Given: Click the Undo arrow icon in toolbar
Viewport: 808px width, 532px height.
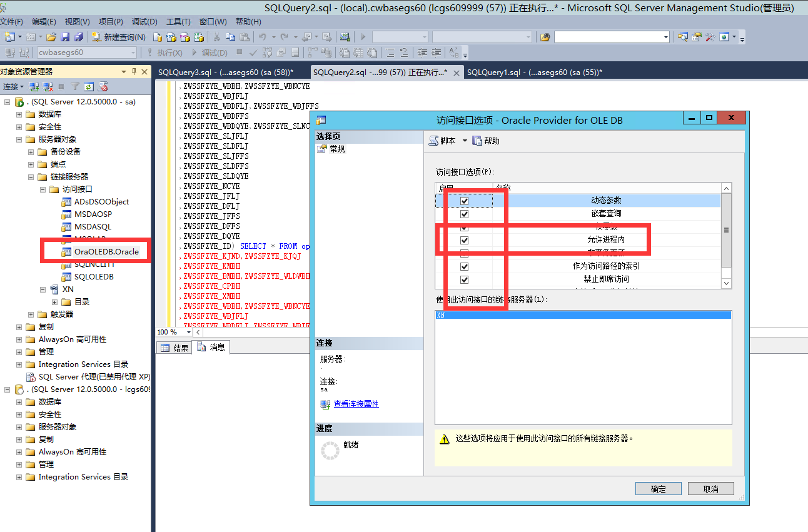Looking at the screenshot, I should click(x=263, y=38).
